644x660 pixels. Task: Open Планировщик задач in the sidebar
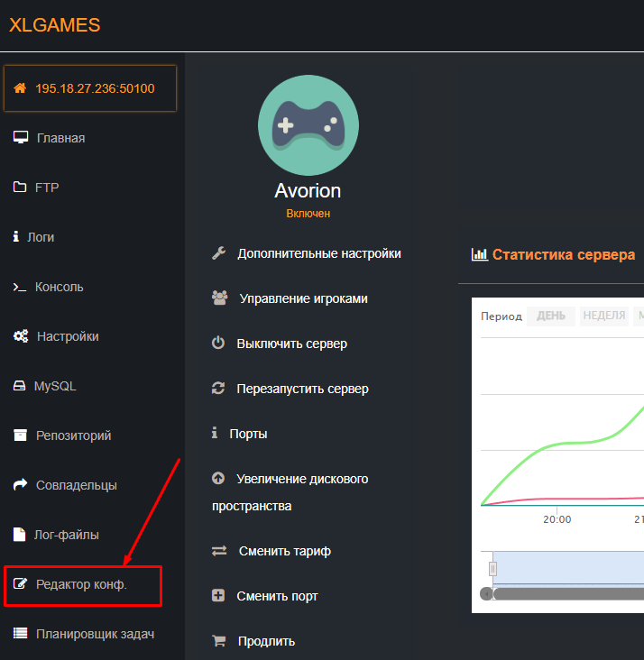(95, 634)
